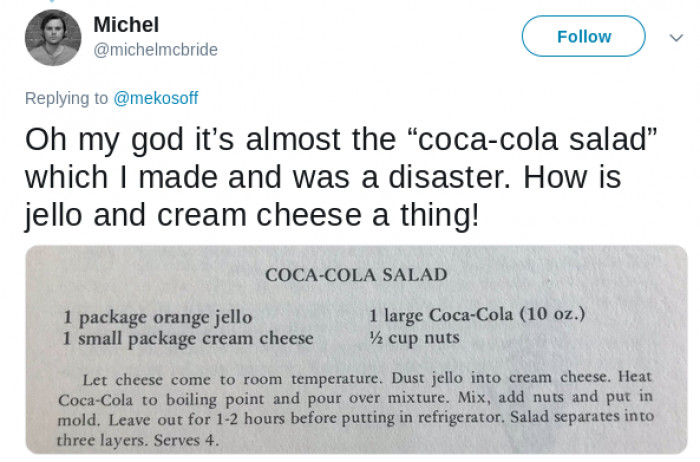Open the tweet options chevron dropdown
This screenshot has height=462, width=700.
tap(676, 37)
